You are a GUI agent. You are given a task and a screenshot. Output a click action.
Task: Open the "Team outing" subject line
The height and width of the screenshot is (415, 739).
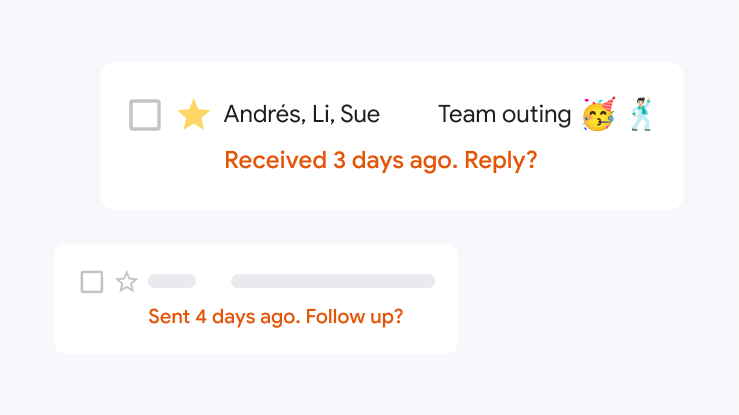(x=504, y=115)
